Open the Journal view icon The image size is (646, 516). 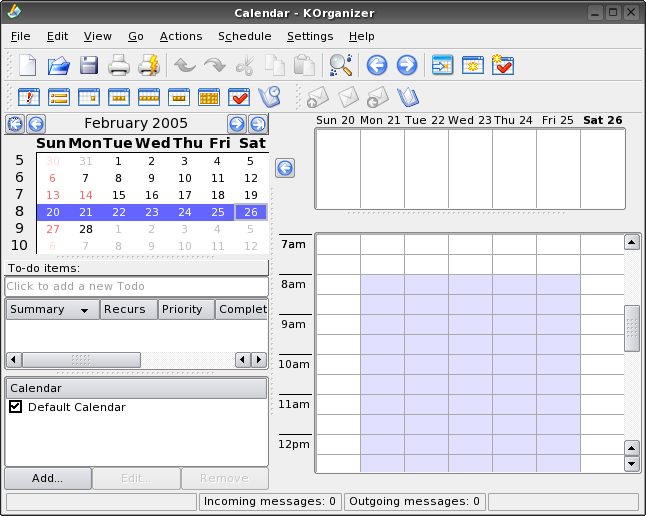(269, 97)
